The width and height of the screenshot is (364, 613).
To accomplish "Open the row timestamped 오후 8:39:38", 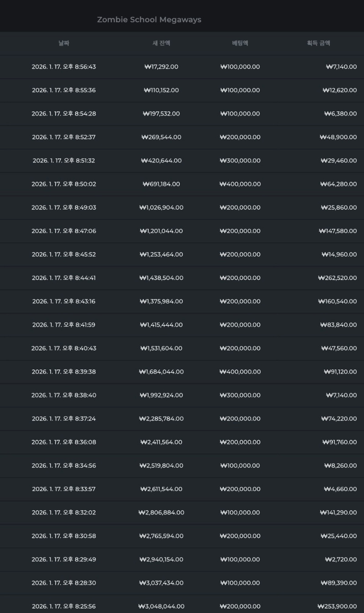I will (x=64, y=372).
